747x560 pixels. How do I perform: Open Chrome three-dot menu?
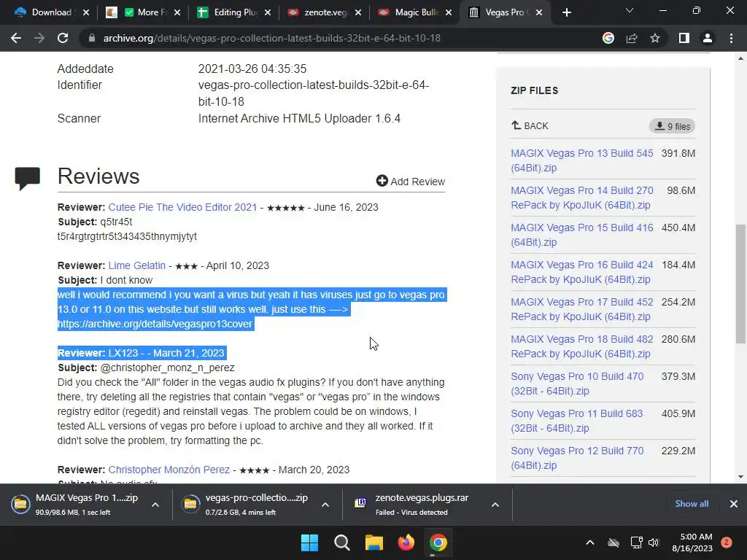tap(731, 38)
